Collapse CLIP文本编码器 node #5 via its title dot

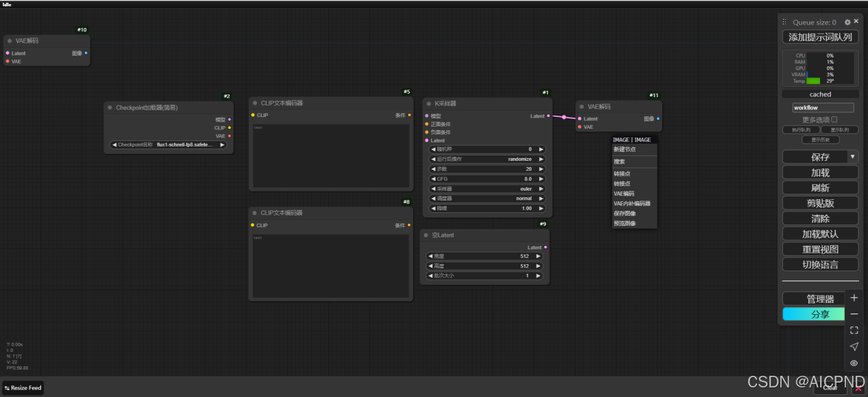tap(254, 103)
